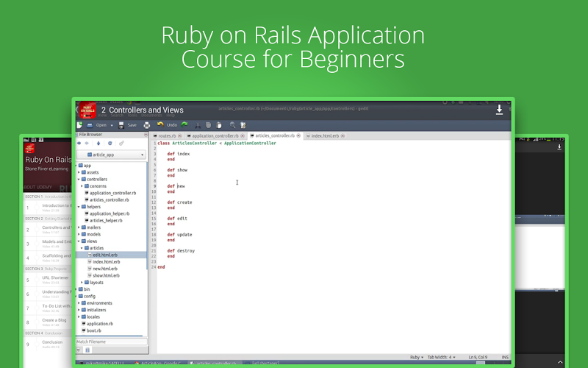Click the Open file toolbar button
The image size is (588, 368).
[97, 125]
